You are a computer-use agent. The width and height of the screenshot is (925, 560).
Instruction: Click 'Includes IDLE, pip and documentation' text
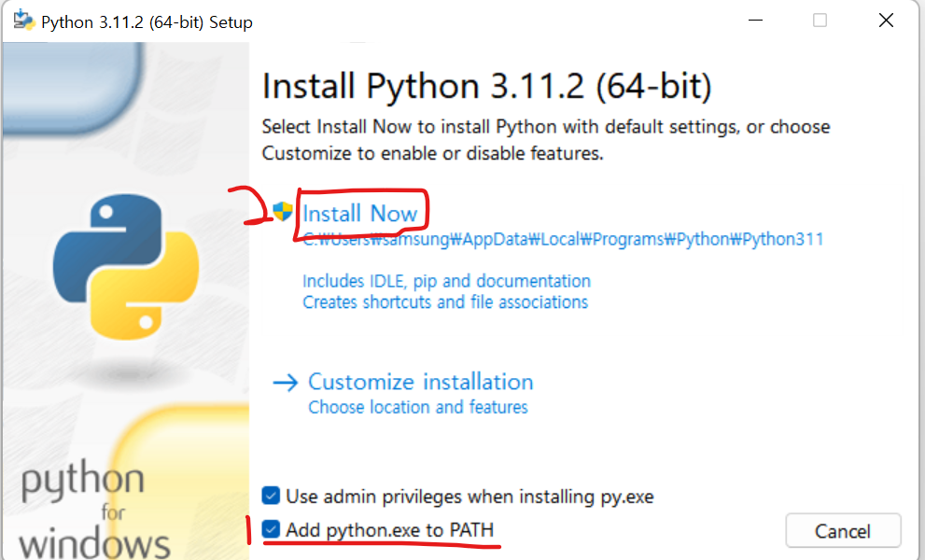pyautogui.click(x=446, y=281)
